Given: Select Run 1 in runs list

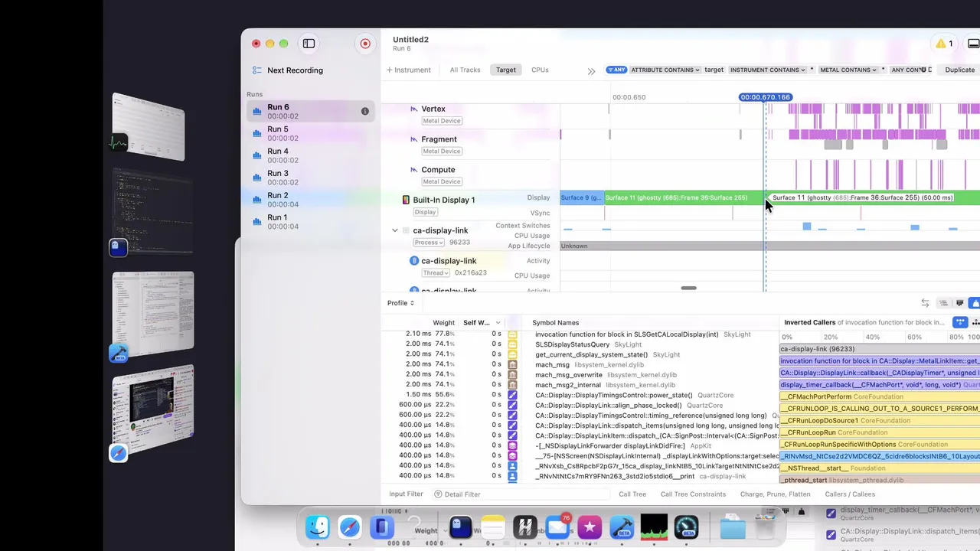Looking at the screenshot, I should pos(310,221).
